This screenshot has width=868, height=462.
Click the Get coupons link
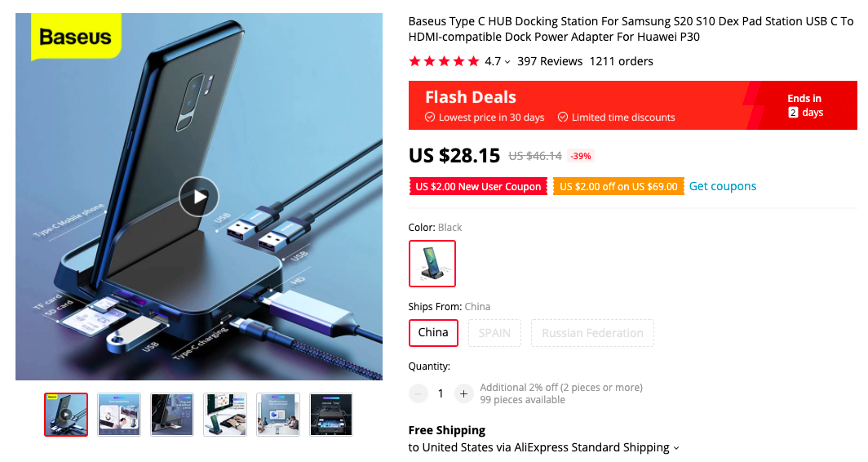pos(723,186)
